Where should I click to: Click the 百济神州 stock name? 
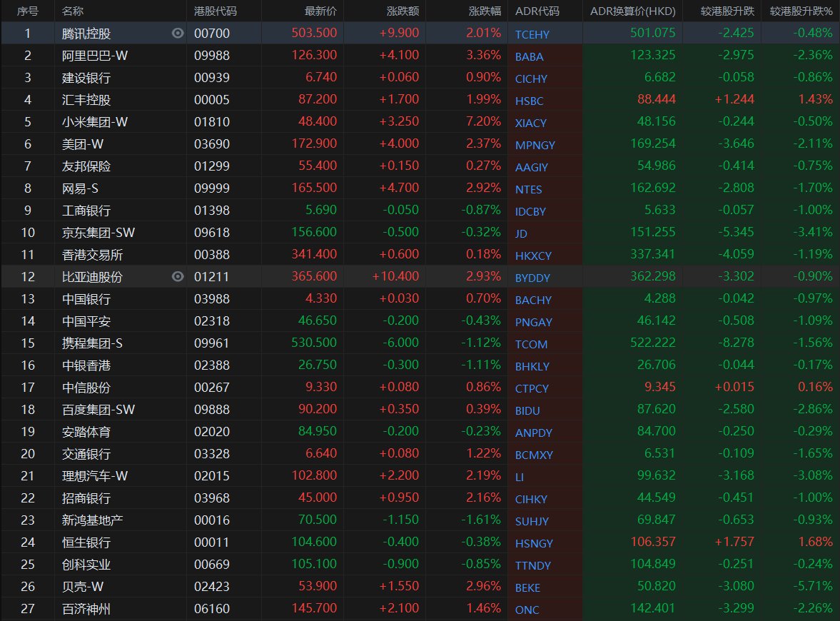[86, 609]
